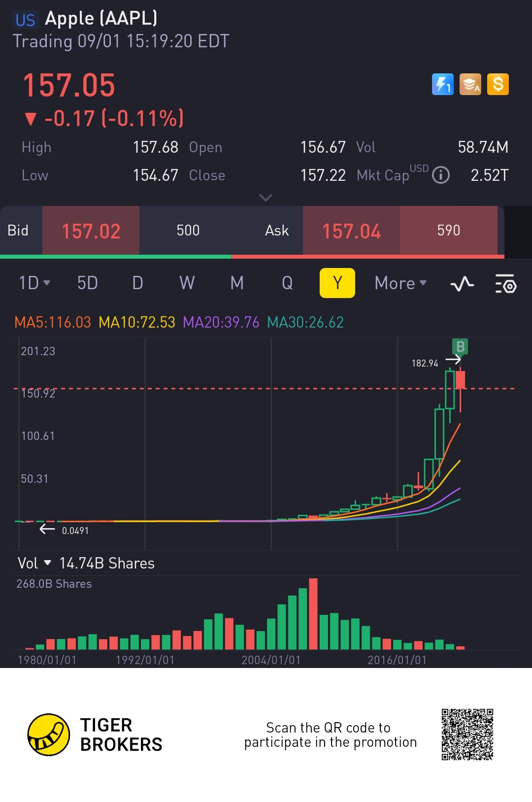Open chart settings list icon
The height and width of the screenshot is (802, 532).
[505, 283]
